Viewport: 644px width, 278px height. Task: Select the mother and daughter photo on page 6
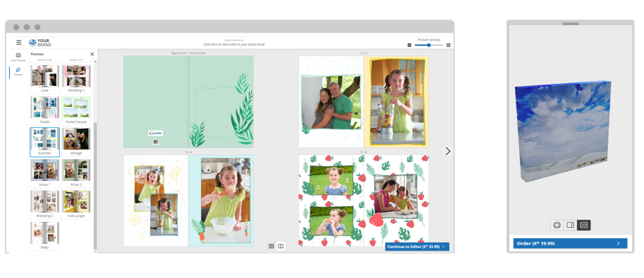[395, 196]
